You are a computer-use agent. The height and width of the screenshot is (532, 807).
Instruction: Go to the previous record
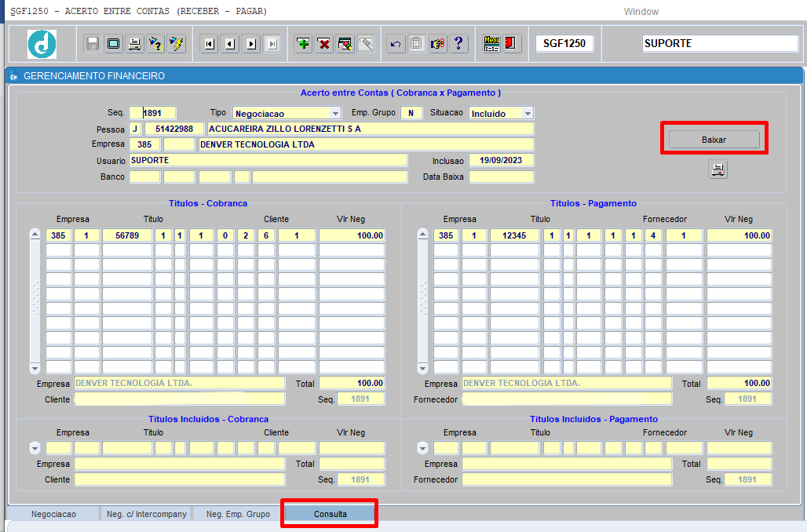point(230,44)
